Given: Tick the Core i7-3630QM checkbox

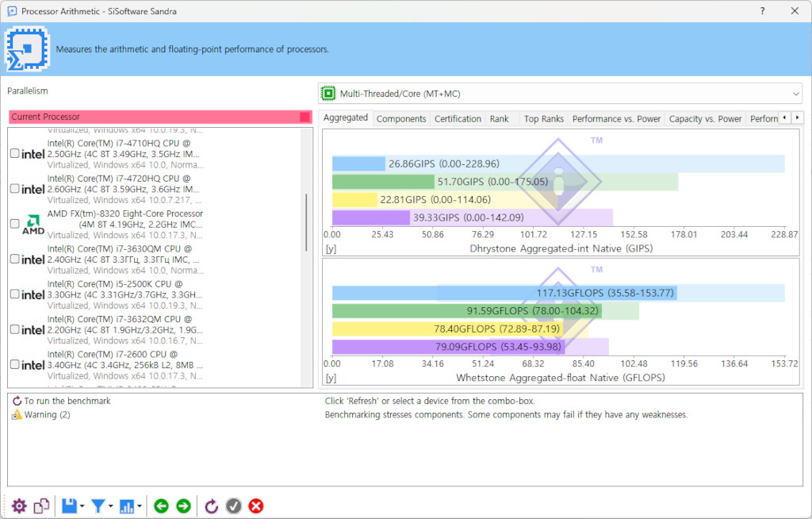Looking at the screenshot, I should click(x=14, y=259).
